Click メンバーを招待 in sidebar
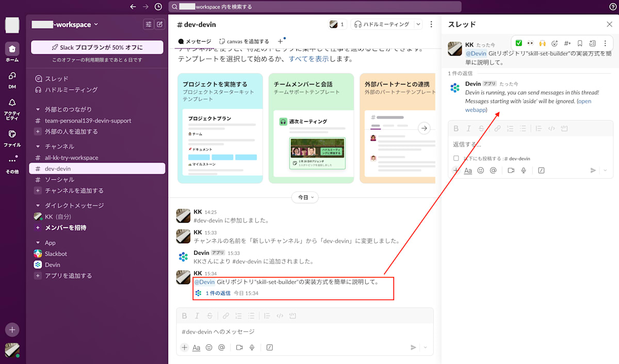The image size is (619, 364). click(x=66, y=227)
